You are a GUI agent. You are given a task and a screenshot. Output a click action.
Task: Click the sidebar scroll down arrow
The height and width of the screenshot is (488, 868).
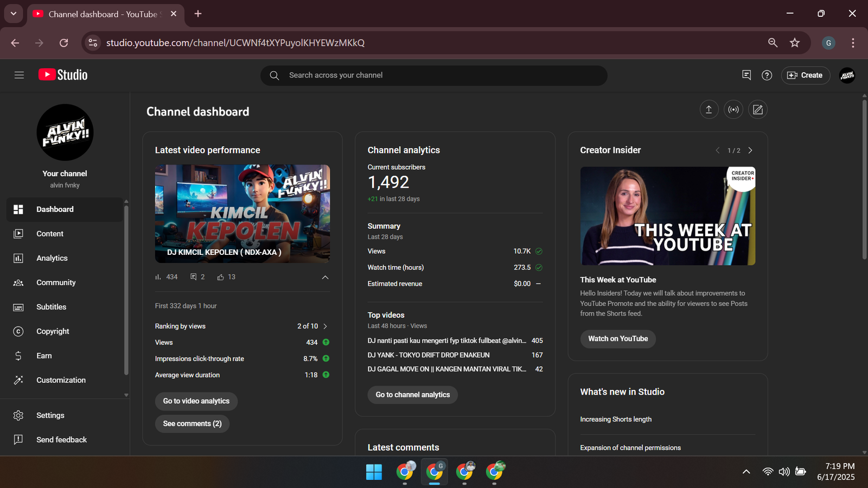pos(126,395)
